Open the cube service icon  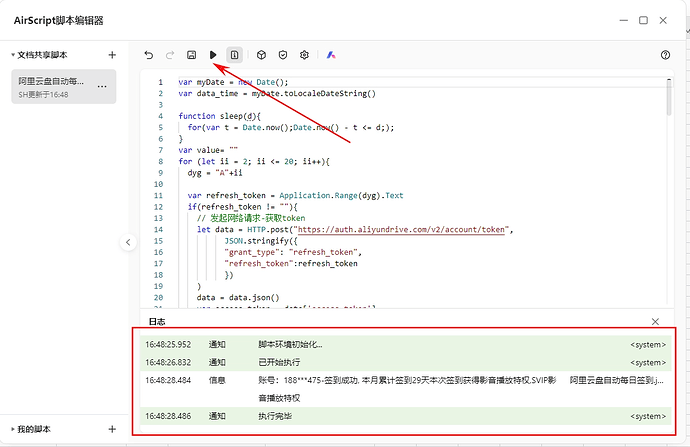point(261,55)
